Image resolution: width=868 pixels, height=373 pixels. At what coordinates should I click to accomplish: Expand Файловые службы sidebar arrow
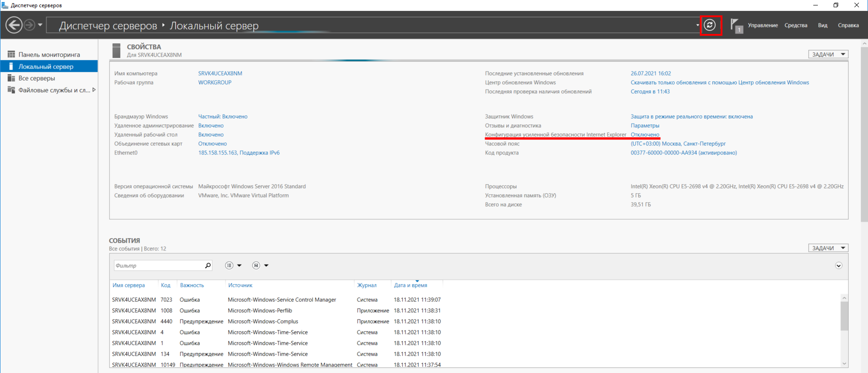click(x=94, y=90)
